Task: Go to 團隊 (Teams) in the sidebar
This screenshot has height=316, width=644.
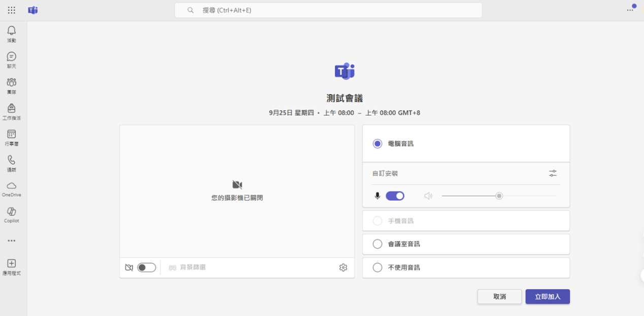Action: click(x=11, y=83)
